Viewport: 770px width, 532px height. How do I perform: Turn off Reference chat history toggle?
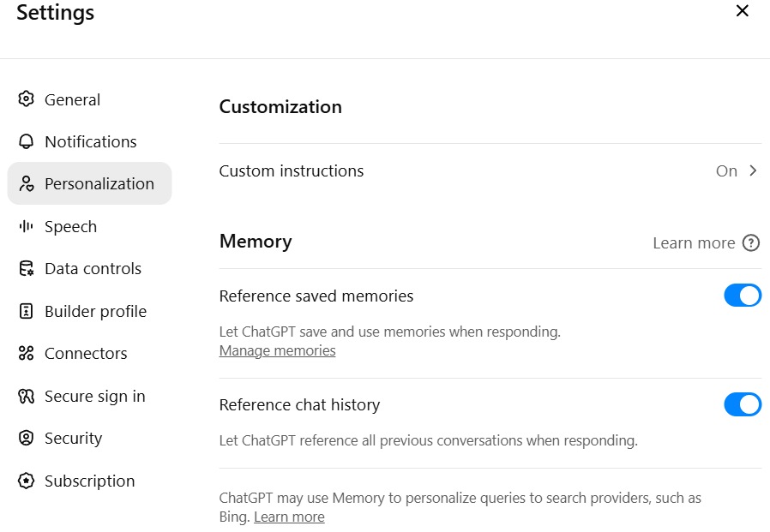[743, 404]
